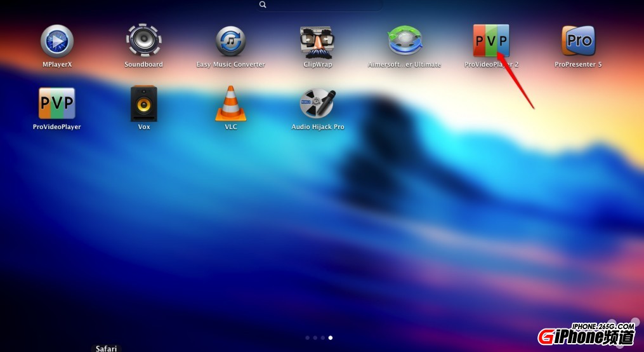This screenshot has height=352, width=644.
Task: Click the Soundboard label text
Action: 144,65
